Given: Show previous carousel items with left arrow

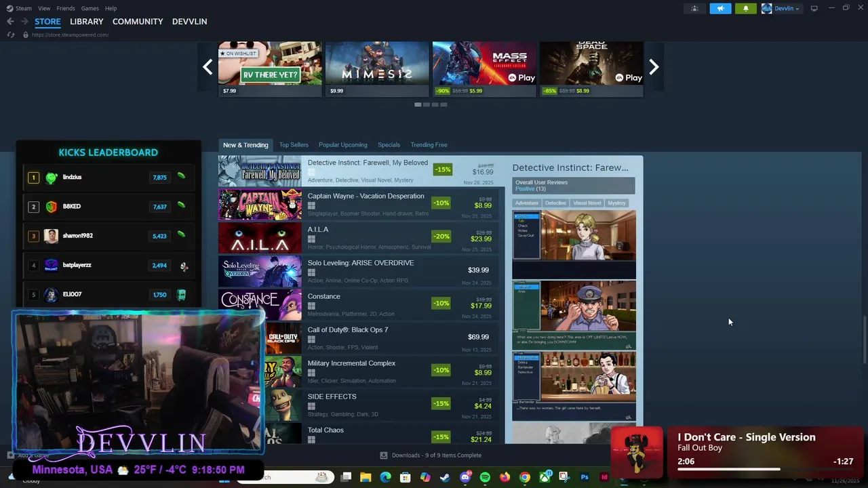Looking at the screenshot, I should pyautogui.click(x=208, y=66).
